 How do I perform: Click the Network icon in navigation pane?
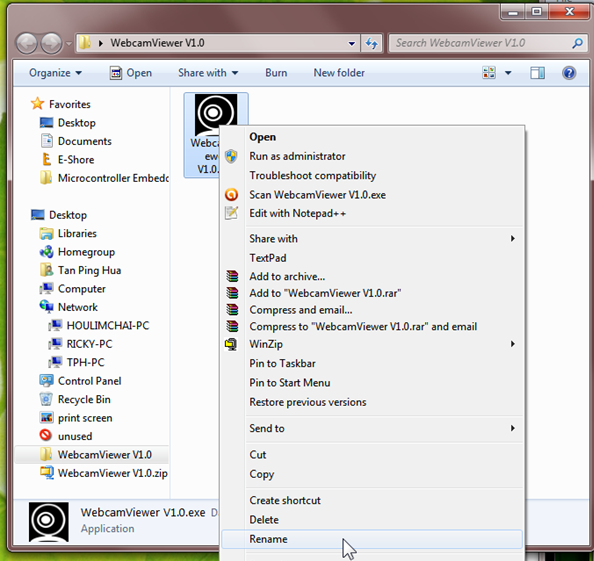click(46, 306)
